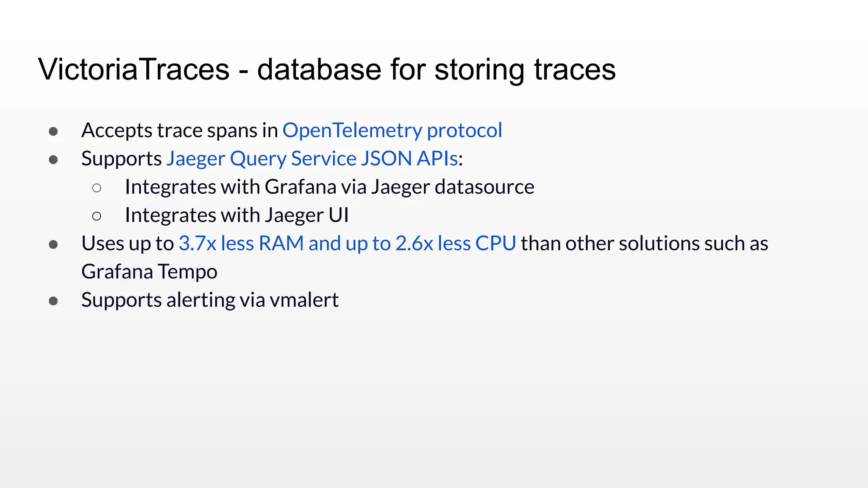Screen dimensions: 868x488
Task: Click the text than other solutions such as
Action: click(x=644, y=244)
